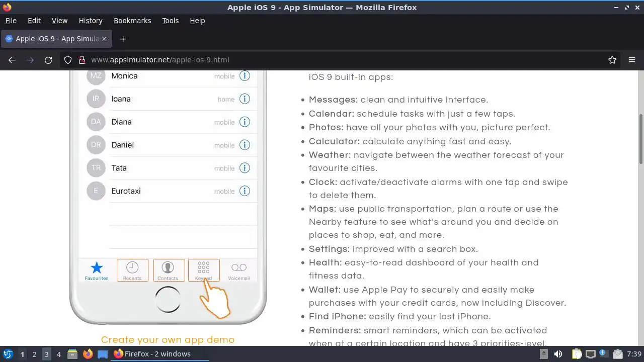Switch to the Keypad tab
644x362 pixels.
204,270
